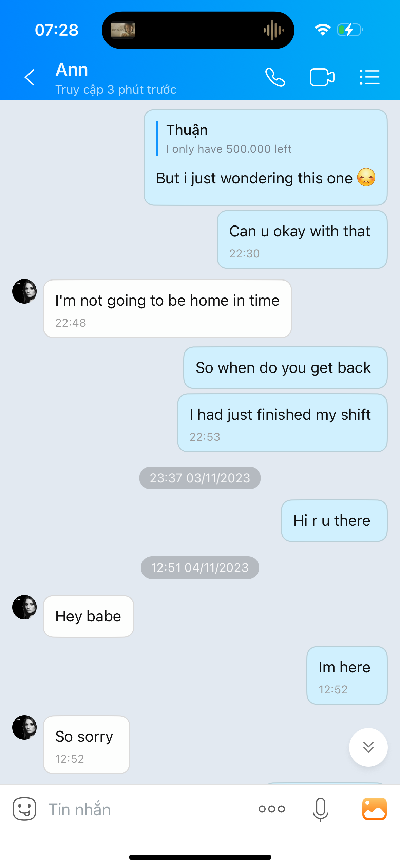The image size is (400, 868).
Task: Select the 'I'm not going to be home' message
Action: [x=167, y=309]
